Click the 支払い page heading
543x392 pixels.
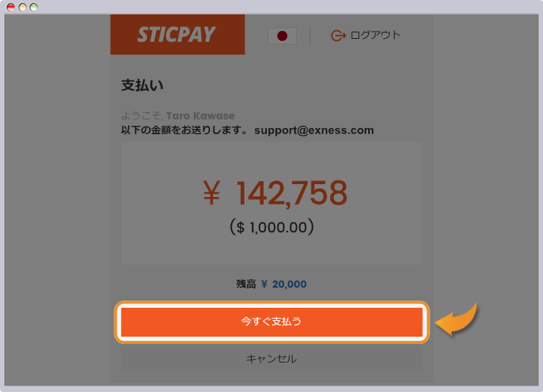pyautogui.click(x=142, y=85)
